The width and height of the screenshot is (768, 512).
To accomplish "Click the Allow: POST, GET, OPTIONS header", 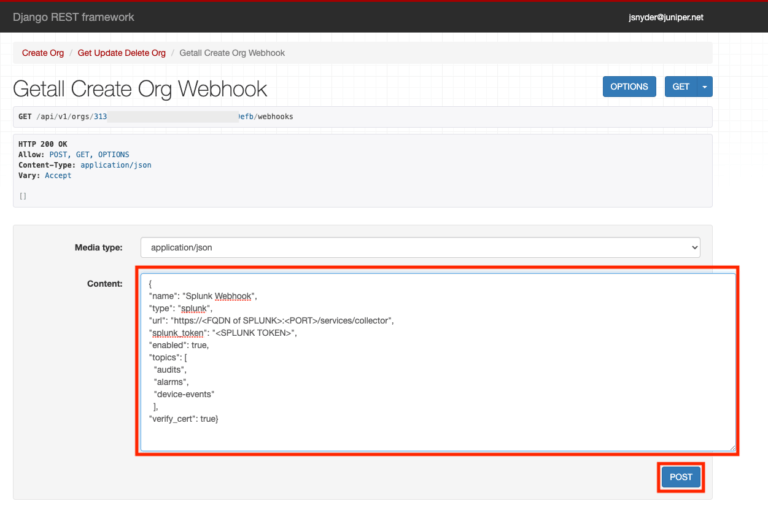I will coord(74,154).
